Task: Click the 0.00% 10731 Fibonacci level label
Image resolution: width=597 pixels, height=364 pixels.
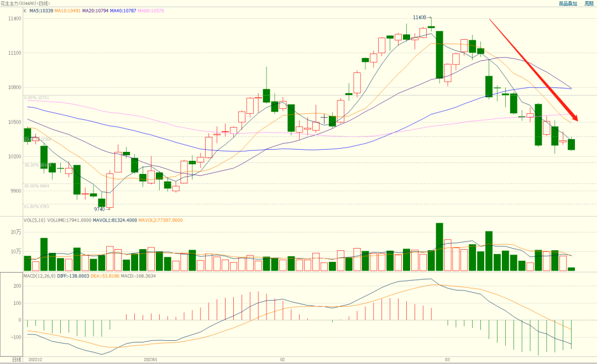Action: (36, 98)
